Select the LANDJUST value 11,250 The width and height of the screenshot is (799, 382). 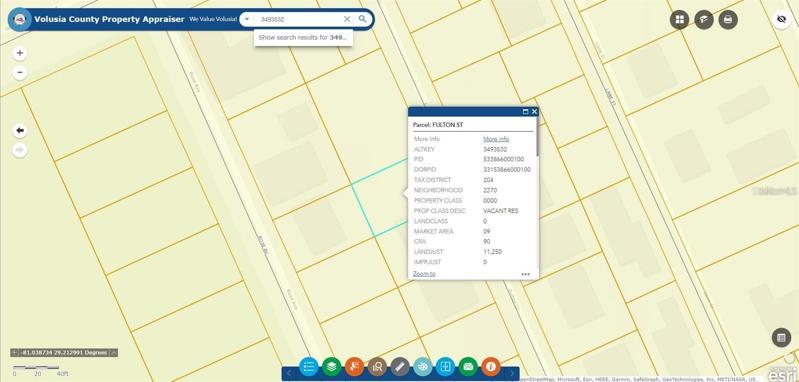point(492,252)
